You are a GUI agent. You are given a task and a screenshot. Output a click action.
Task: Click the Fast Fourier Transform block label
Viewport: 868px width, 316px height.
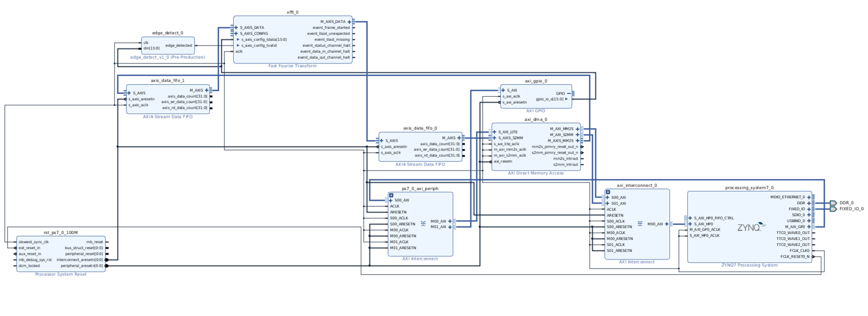[x=292, y=66]
